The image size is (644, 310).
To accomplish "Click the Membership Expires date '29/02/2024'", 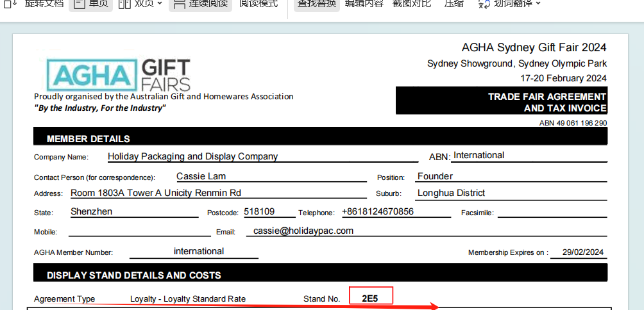I will click(583, 252).
